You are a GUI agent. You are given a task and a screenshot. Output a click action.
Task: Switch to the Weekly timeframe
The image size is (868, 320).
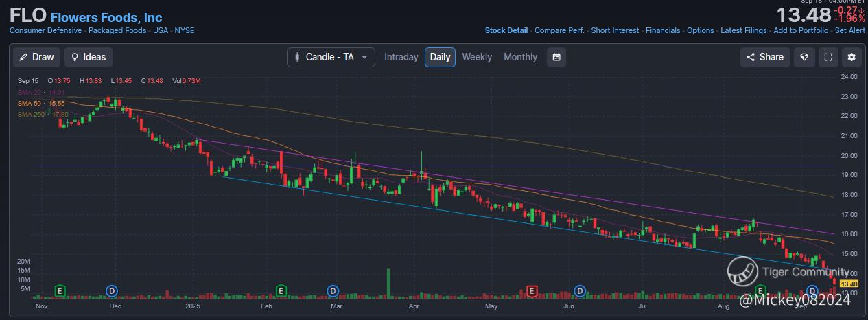tap(477, 57)
